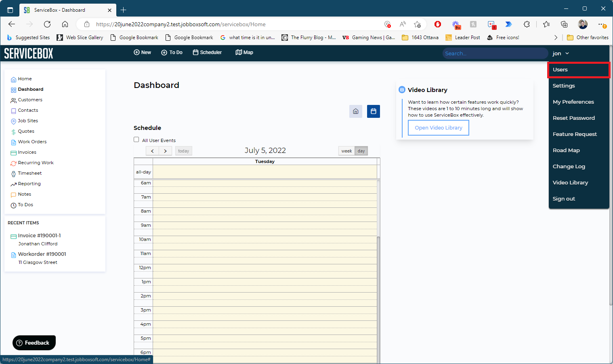Choose Sign out from the account menu
This screenshot has width=613, height=364.
click(x=564, y=199)
